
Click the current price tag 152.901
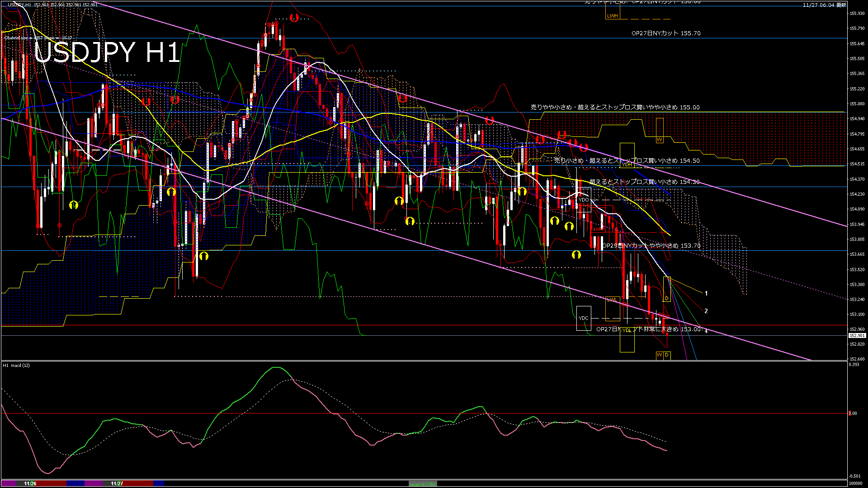[857, 336]
